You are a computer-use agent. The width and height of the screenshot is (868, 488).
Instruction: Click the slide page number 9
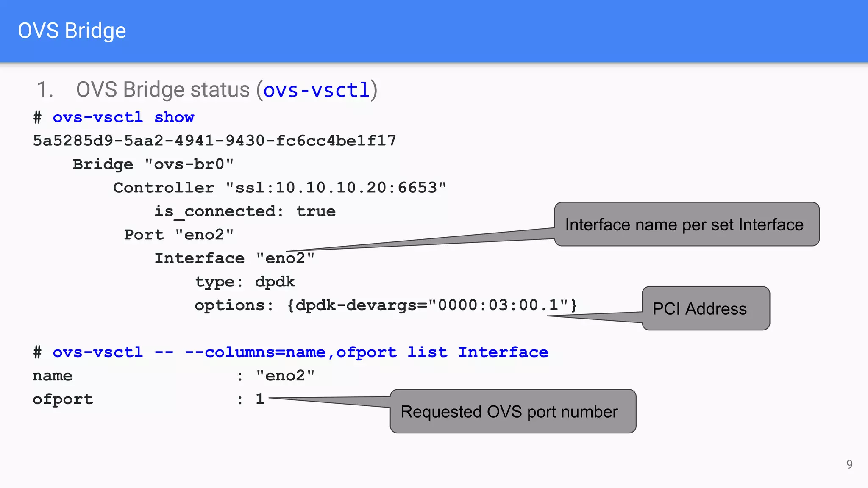tap(849, 464)
